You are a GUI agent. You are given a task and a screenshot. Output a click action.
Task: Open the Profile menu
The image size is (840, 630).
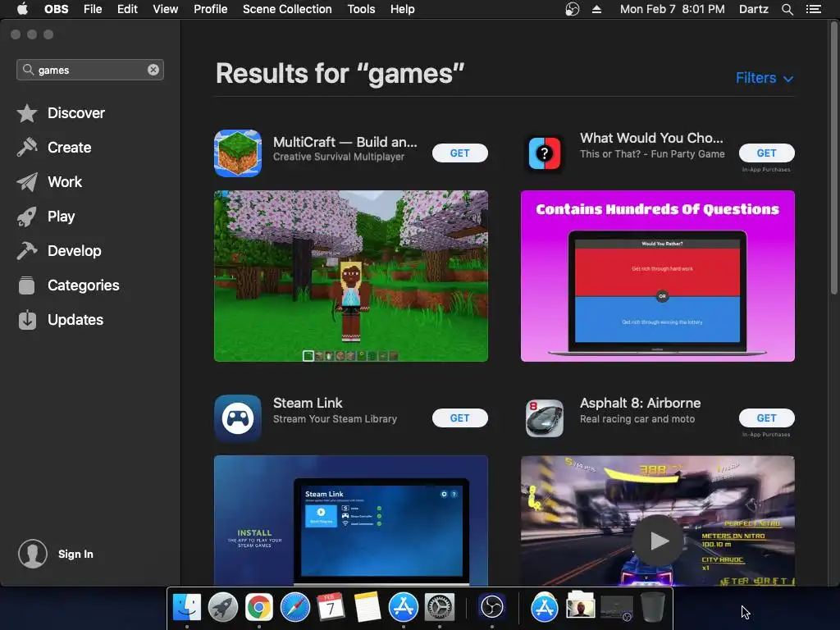[x=211, y=9]
